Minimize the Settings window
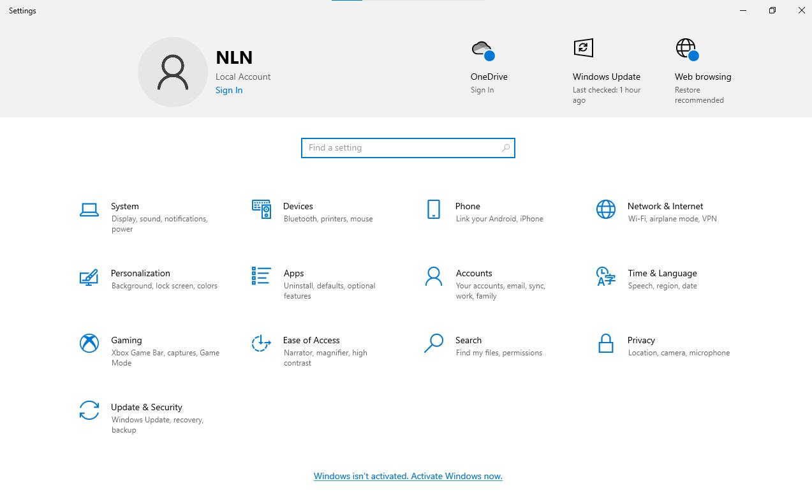The image size is (812, 504). (743, 10)
